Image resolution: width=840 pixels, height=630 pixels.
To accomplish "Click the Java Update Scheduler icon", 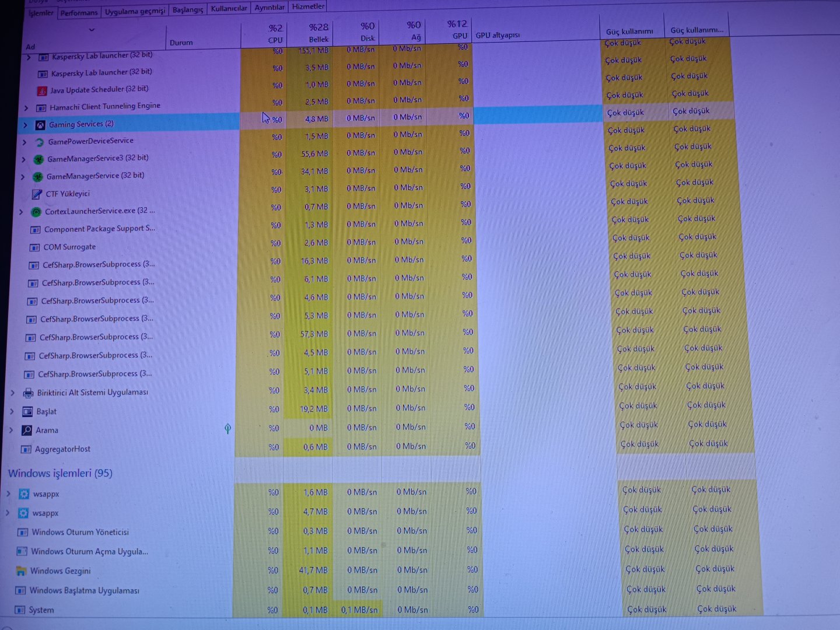I will pyautogui.click(x=42, y=90).
